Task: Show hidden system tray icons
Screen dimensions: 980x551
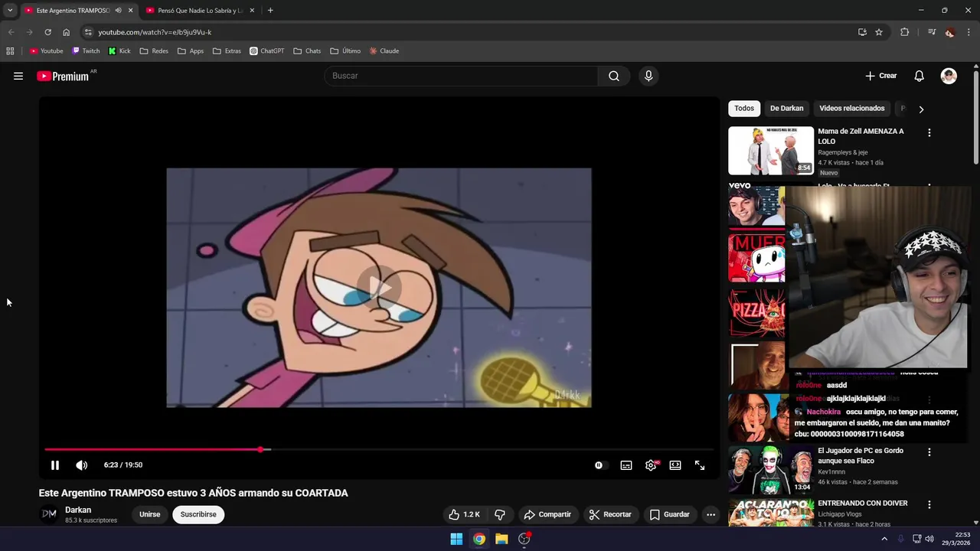Action: 884,539
